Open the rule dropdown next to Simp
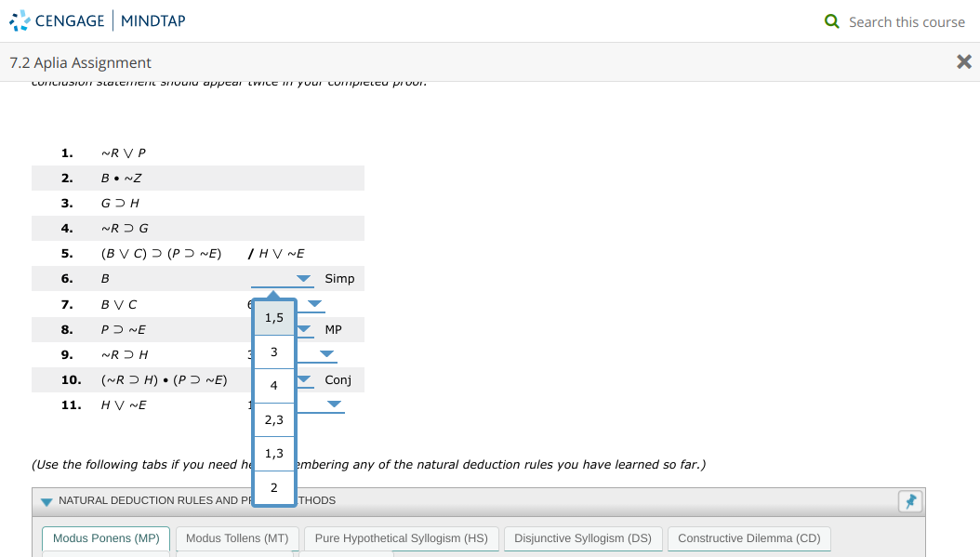 coord(302,278)
